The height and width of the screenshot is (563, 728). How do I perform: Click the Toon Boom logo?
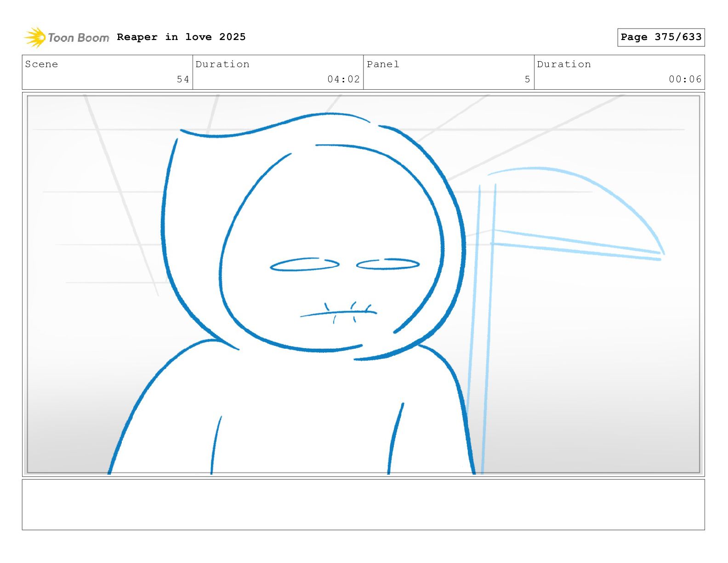click(x=67, y=37)
